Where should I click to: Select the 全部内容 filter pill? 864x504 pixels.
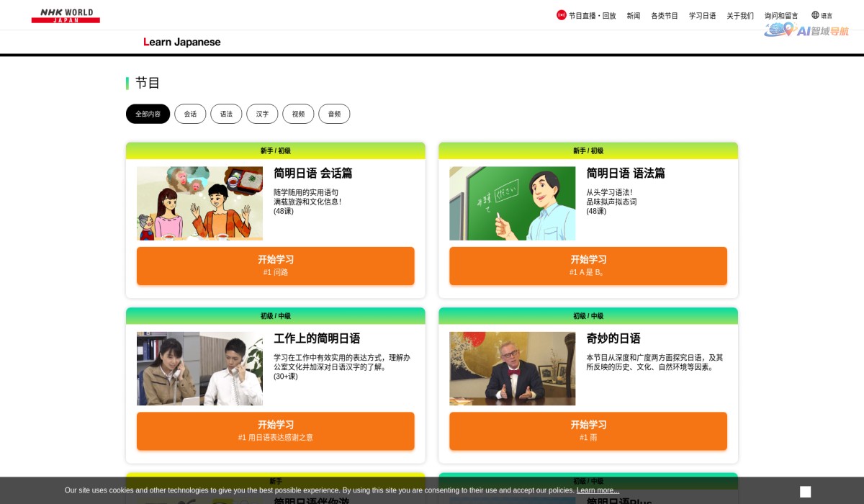pyautogui.click(x=148, y=114)
